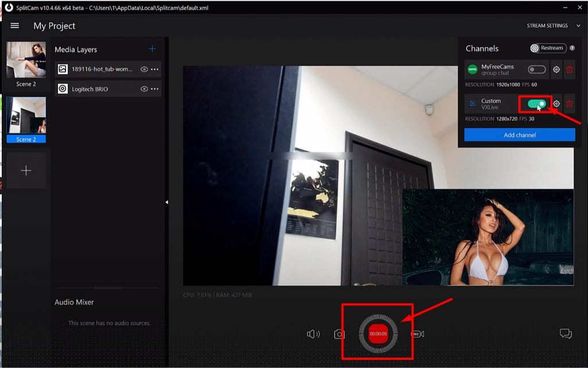Open MyFreeCams channel settings gear

(556, 69)
